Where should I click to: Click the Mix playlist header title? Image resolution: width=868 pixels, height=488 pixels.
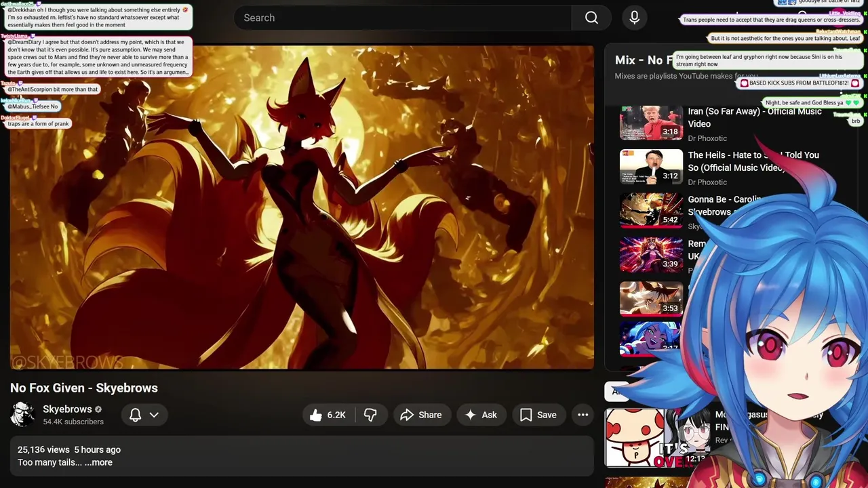[644, 60]
